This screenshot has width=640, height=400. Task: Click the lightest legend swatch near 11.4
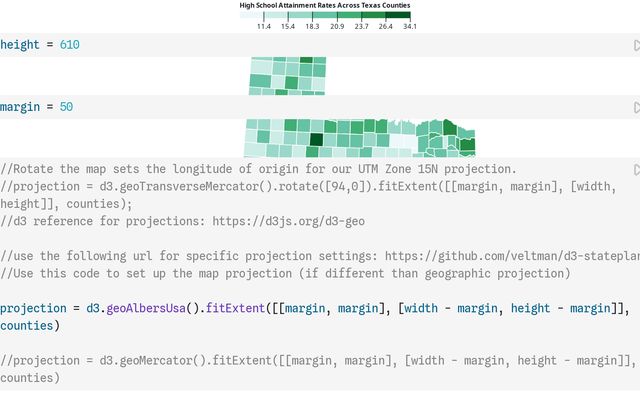[x=251, y=14]
